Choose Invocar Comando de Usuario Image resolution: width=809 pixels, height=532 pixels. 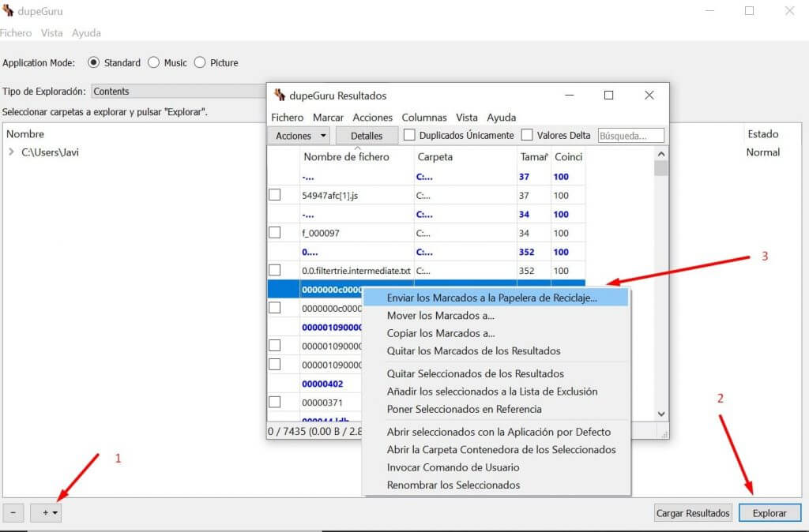pyautogui.click(x=496, y=467)
